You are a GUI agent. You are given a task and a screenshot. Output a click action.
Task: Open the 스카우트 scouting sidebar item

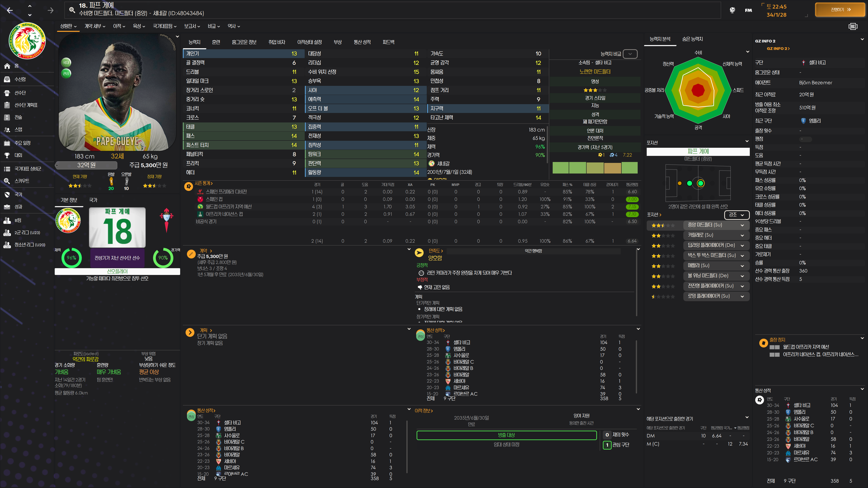[21, 181]
